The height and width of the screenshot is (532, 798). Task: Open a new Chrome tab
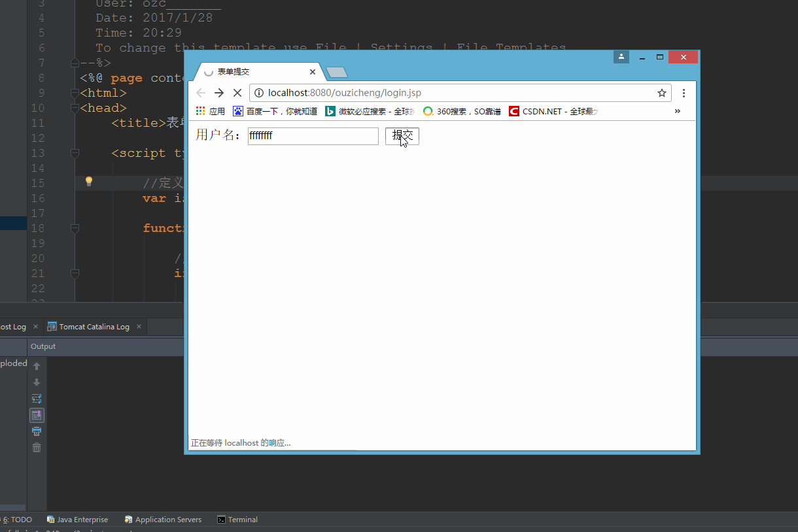336,72
